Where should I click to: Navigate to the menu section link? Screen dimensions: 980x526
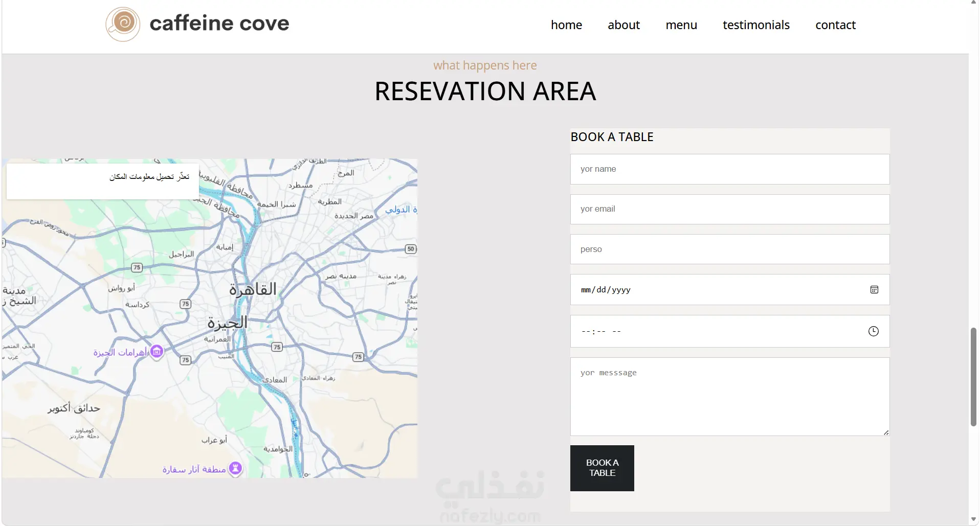[681, 25]
